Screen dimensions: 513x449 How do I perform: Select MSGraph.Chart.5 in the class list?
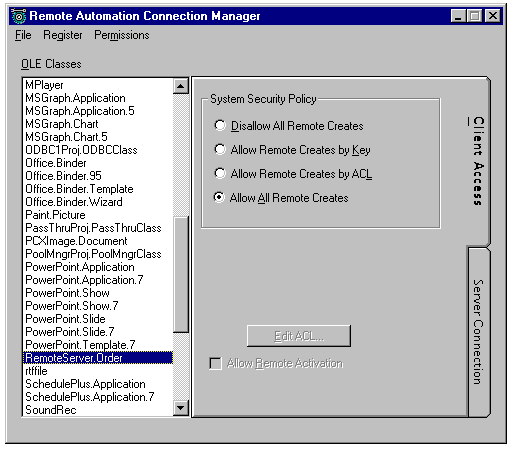click(x=66, y=137)
